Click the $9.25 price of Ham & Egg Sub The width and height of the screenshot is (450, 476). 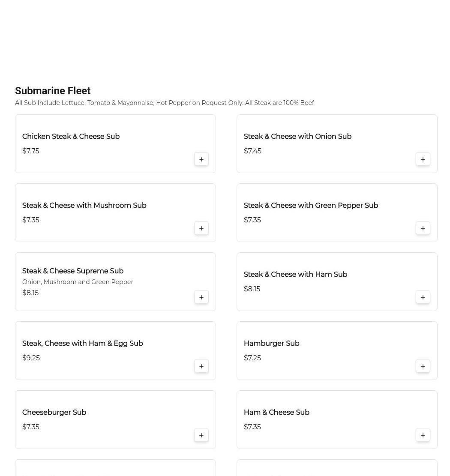(x=31, y=358)
